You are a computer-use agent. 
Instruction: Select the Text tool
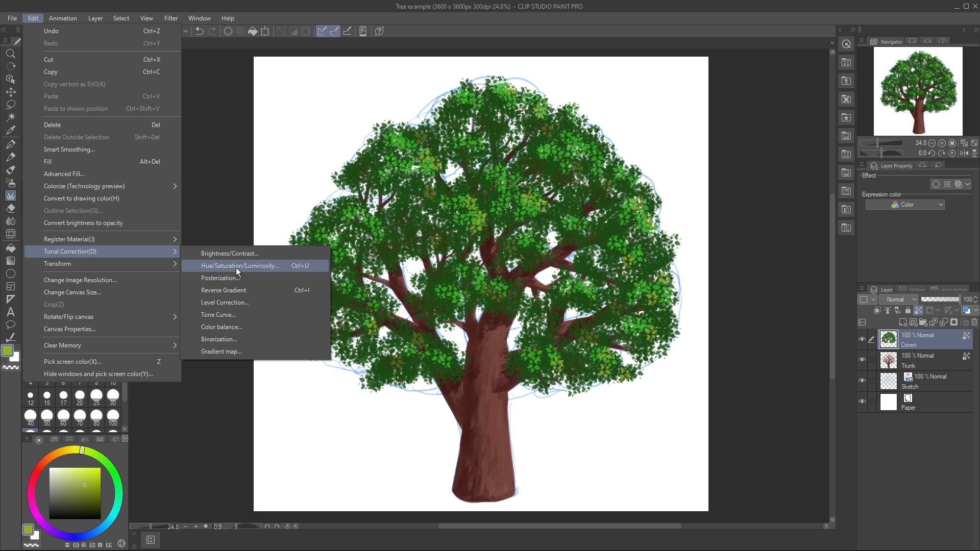[x=10, y=312]
